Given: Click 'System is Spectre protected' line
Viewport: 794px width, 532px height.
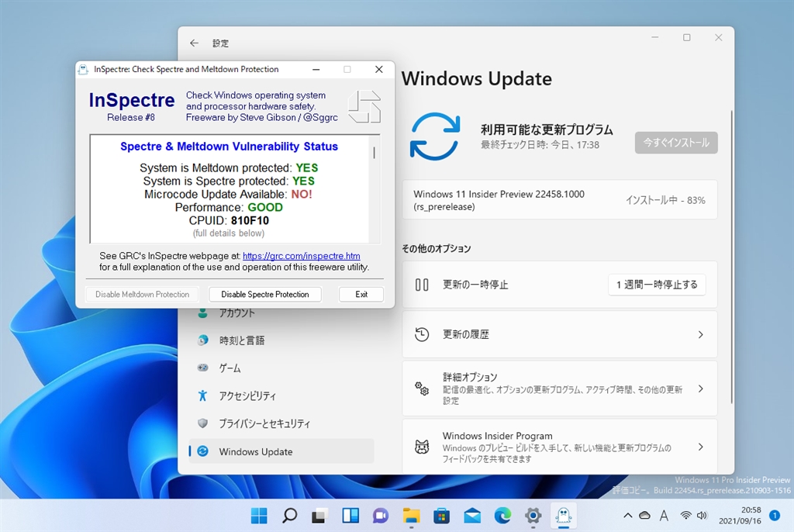Looking at the screenshot, I should point(229,181).
